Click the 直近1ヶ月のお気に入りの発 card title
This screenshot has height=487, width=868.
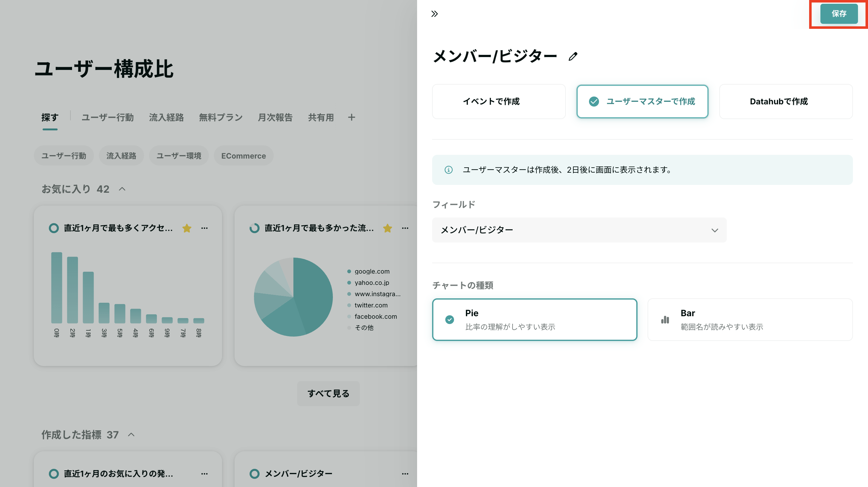click(118, 474)
